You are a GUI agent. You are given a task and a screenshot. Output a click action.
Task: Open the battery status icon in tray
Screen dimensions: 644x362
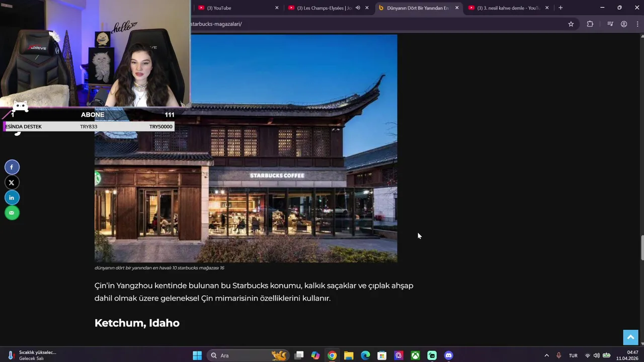pos(607,355)
